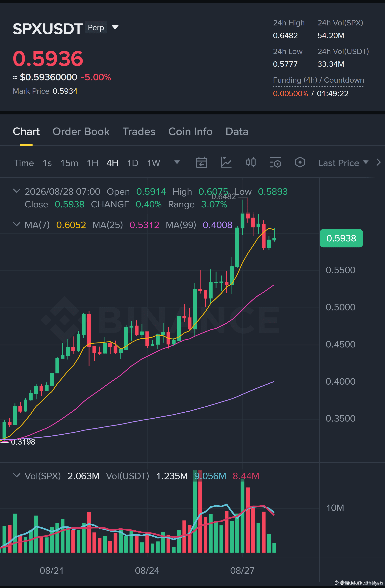This screenshot has height=588, width=385.
Task: Select the 4H chart interval
Action: pyautogui.click(x=112, y=163)
